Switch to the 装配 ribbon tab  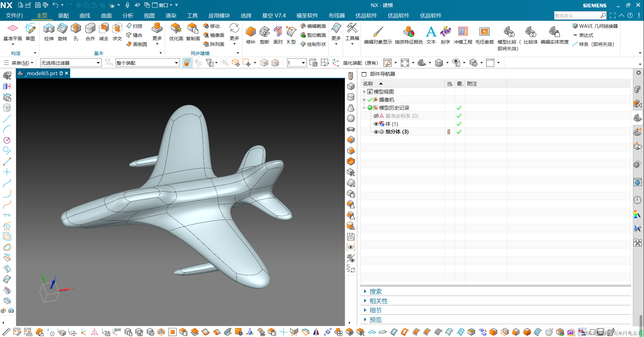(63, 16)
